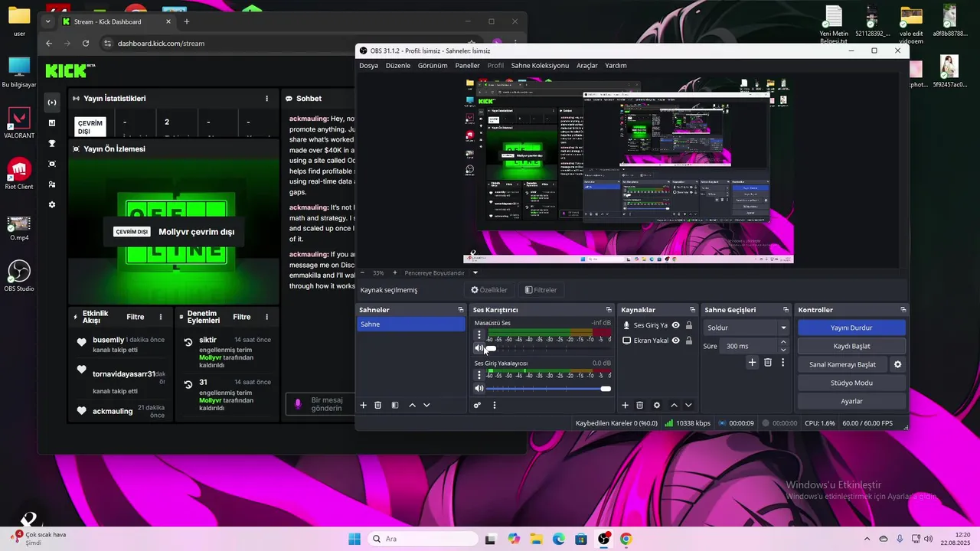Enable Stüdyo Modu

(851, 383)
